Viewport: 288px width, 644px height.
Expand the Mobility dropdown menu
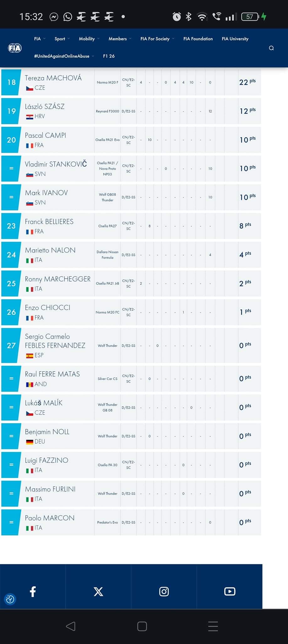pos(89,39)
